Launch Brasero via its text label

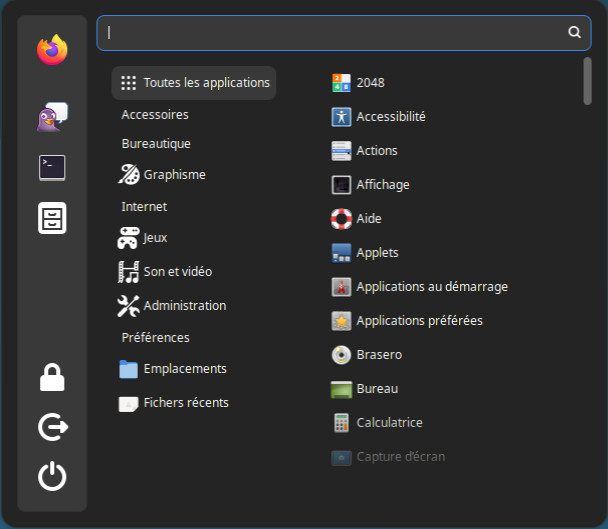(379, 355)
